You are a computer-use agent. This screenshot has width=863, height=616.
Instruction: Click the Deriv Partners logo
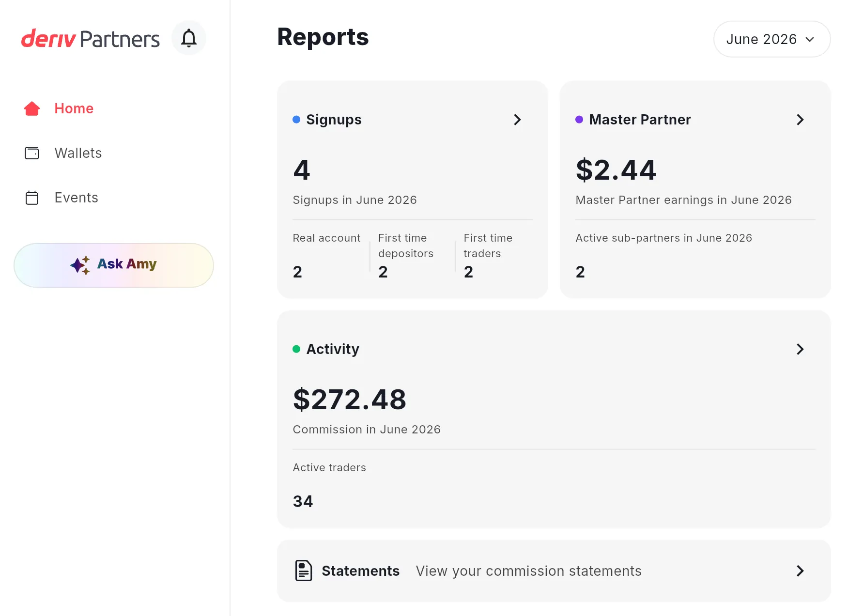(x=90, y=39)
